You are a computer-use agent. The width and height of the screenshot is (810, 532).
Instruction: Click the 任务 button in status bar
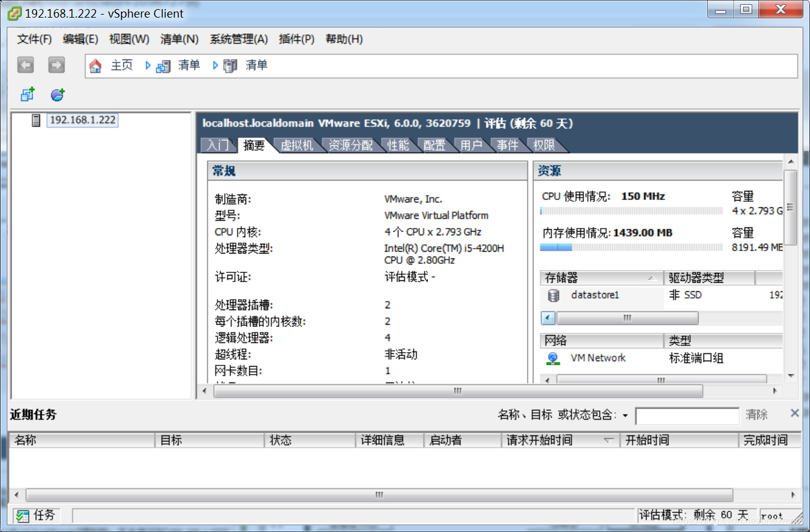[36, 516]
